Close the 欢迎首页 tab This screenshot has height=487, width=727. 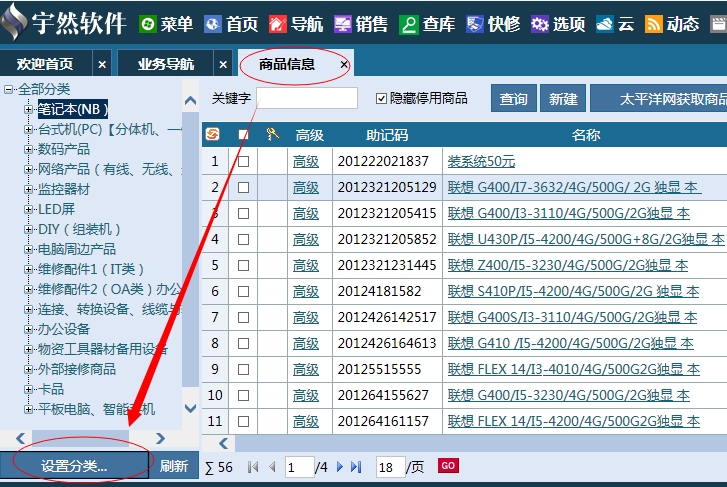click(102, 64)
